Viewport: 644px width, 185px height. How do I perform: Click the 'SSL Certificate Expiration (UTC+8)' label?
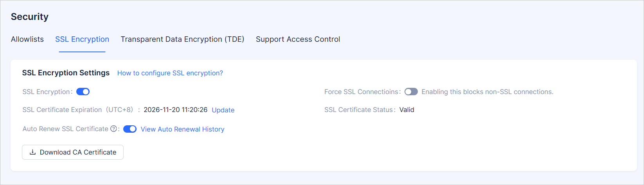[77, 110]
